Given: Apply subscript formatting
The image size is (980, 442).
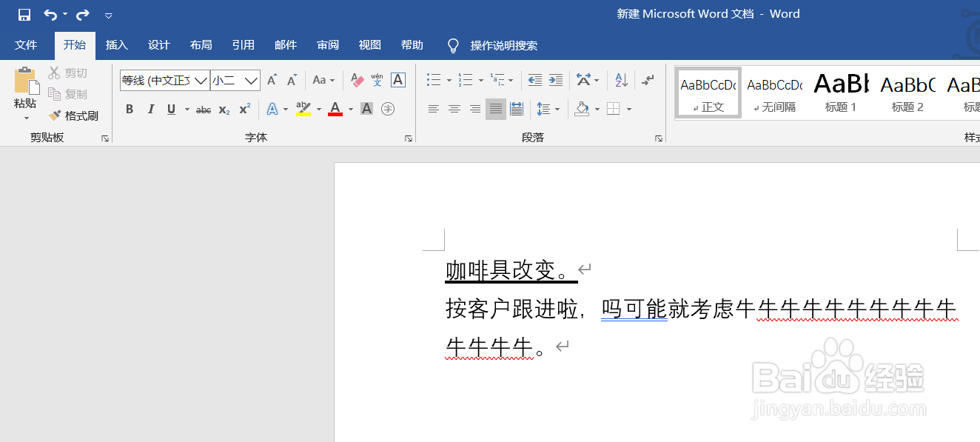Looking at the screenshot, I should 224,109.
